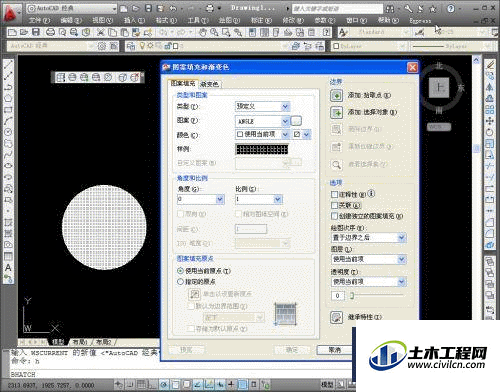The image size is (500, 392).
Task: Select the Arc draw tool
Action: 8,121
